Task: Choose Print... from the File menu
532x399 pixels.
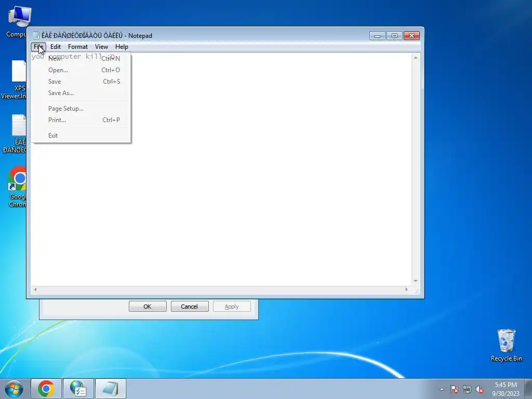Action: [x=81, y=120]
